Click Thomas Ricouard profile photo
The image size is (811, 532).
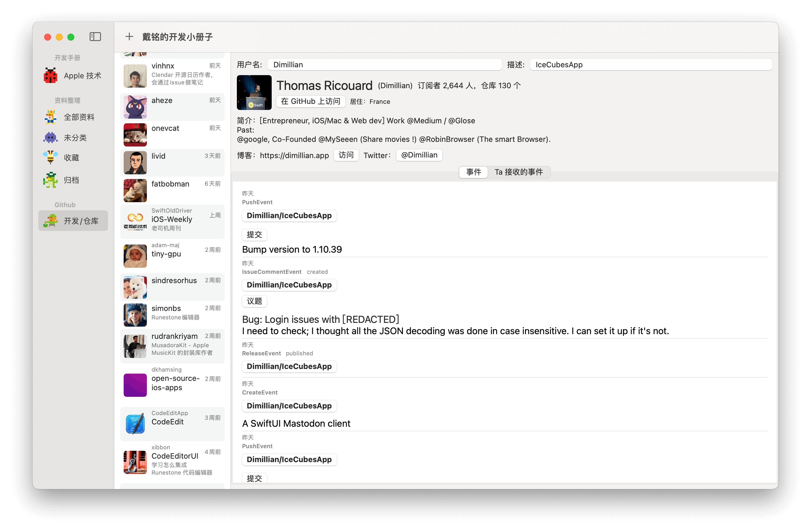(254, 93)
